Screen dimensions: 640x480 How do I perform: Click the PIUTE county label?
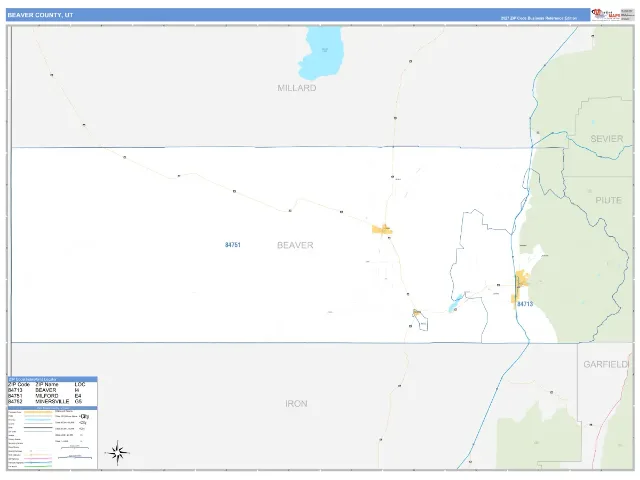[x=608, y=200]
